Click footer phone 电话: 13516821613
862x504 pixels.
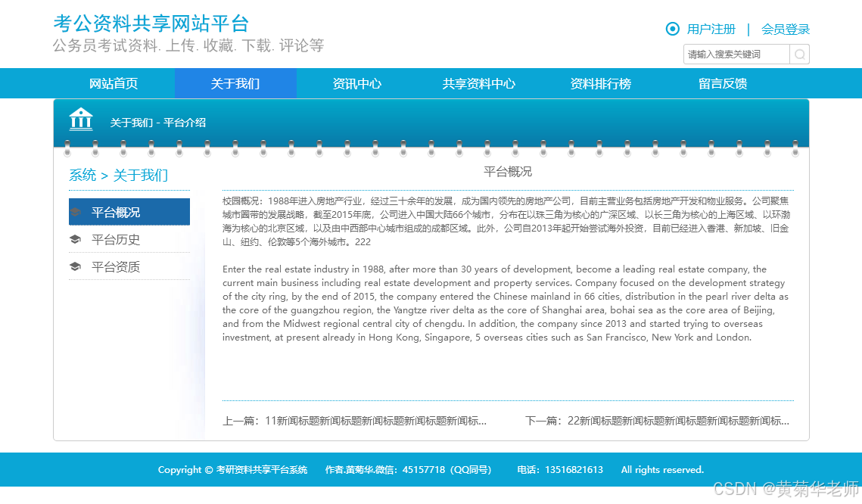tap(560, 470)
